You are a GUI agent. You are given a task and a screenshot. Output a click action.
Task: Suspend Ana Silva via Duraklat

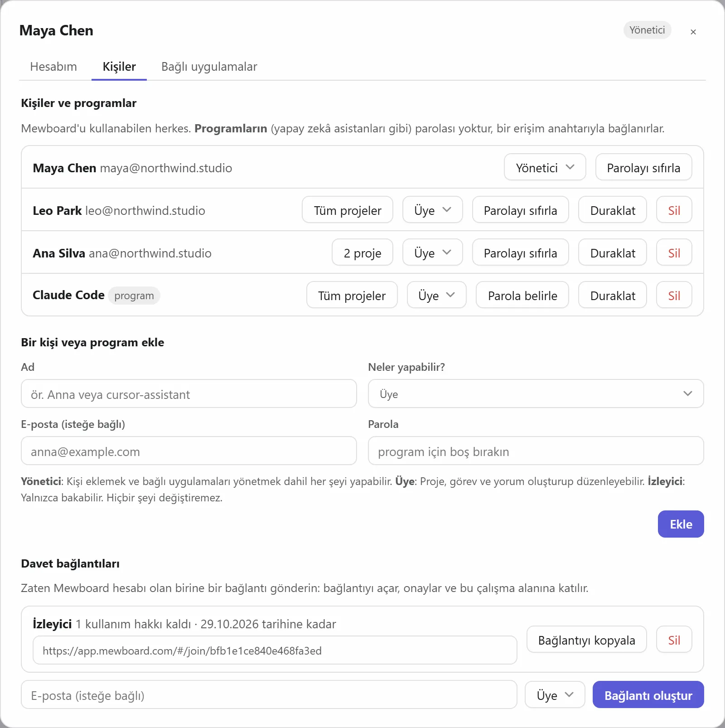(613, 252)
